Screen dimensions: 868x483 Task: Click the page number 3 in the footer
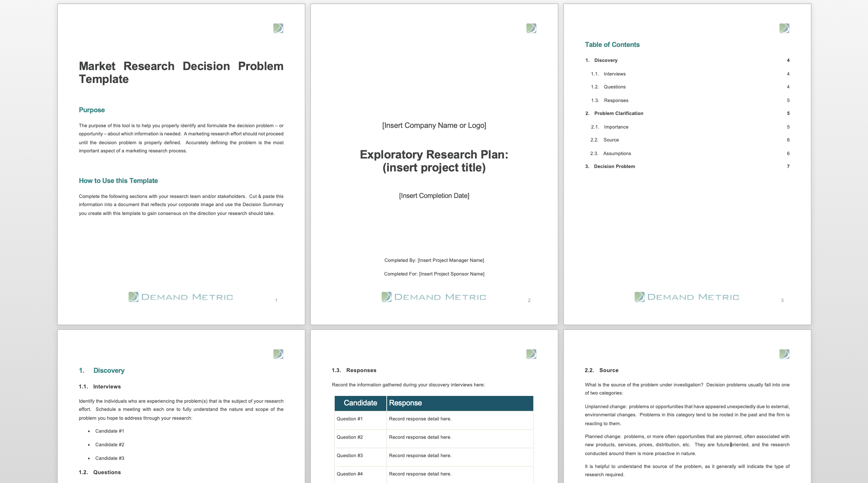(x=782, y=300)
